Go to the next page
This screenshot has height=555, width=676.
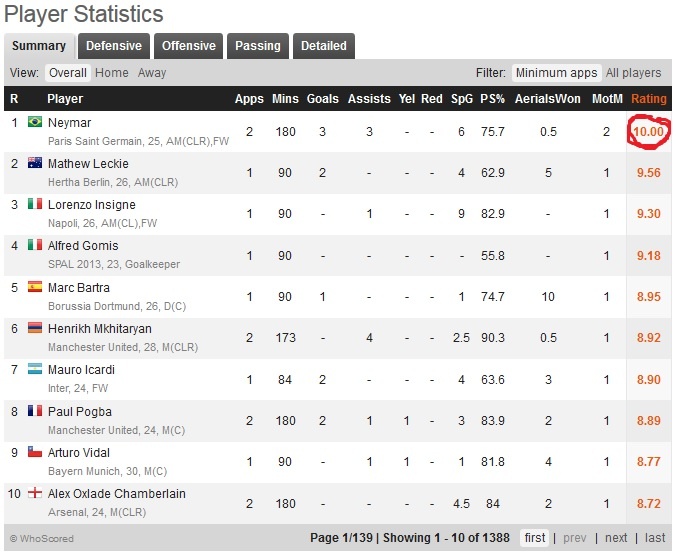pos(617,538)
